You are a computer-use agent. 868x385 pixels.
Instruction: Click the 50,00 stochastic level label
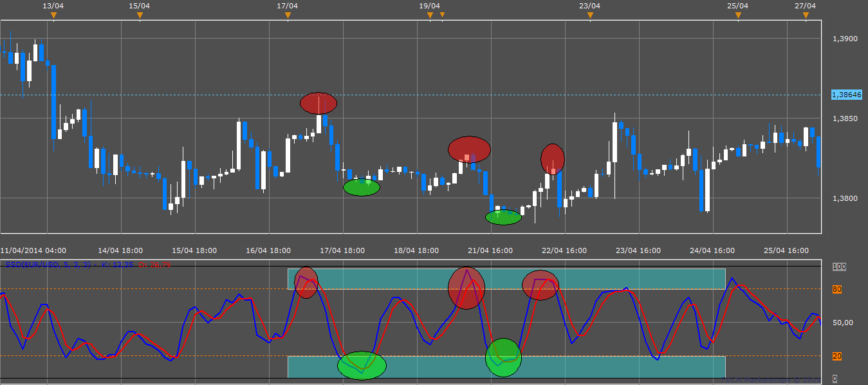click(x=843, y=323)
